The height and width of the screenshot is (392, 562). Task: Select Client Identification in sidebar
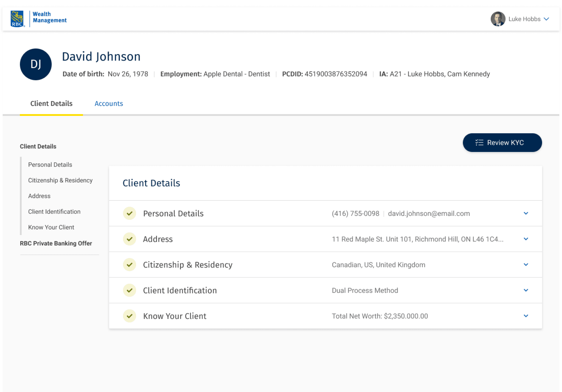coord(54,212)
